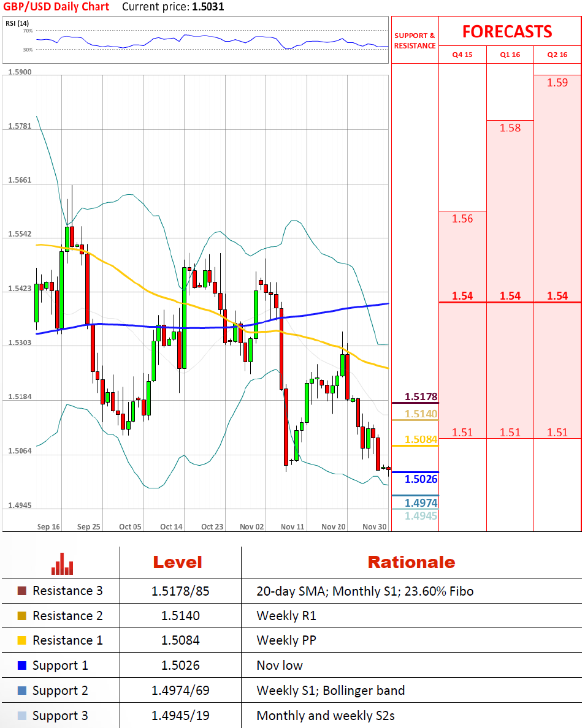The image size is (585, 728).
Task: Click the red bar chart icon
Action: point(62,564)
